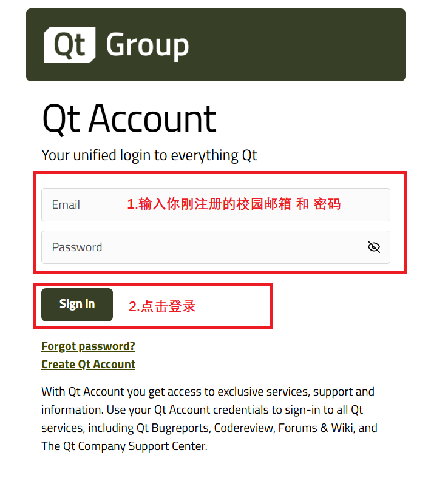Viewport: 448px width, 478px height.
Task: Focus the Password input field
Action: tap(216, 247)
